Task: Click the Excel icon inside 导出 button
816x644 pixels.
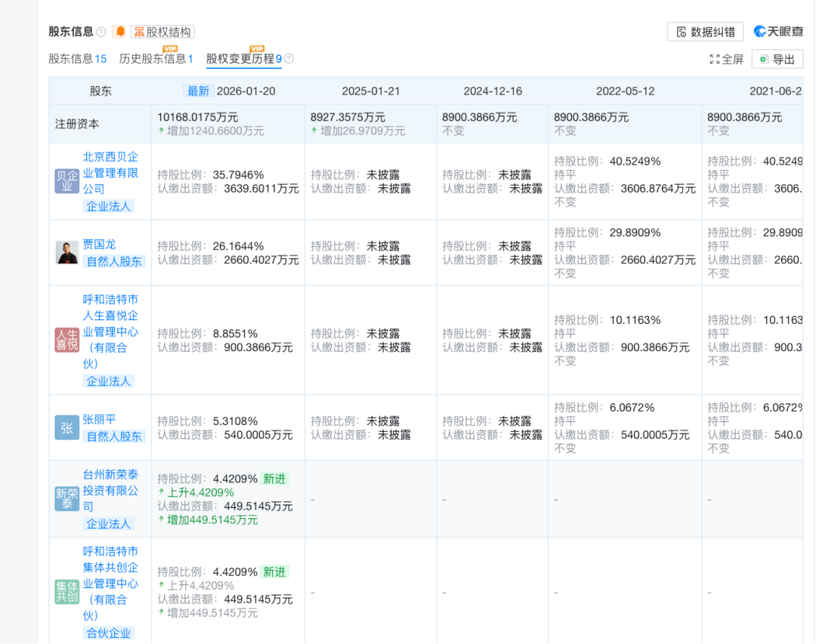Action: coord(765,59)
